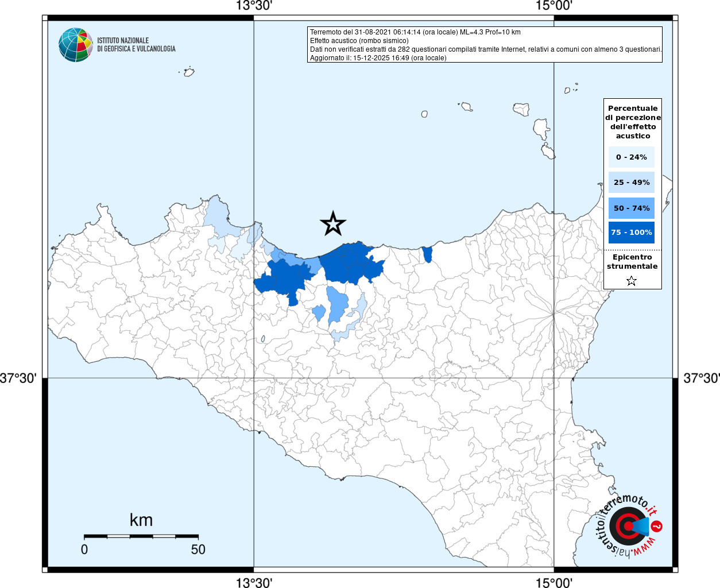Select the 50 - 74% legend swatch
This screenshot has width=720, height=588.
[x=632, y=208]
